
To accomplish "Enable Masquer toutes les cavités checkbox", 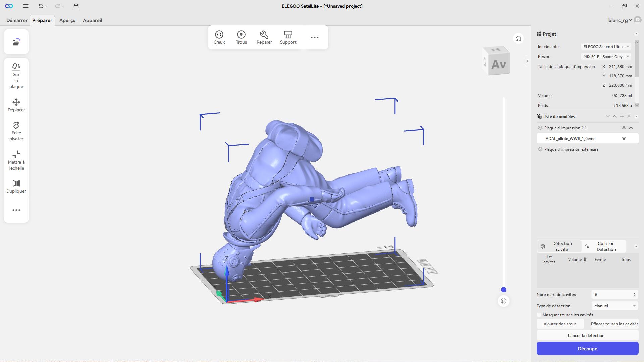I will (539, 315).
